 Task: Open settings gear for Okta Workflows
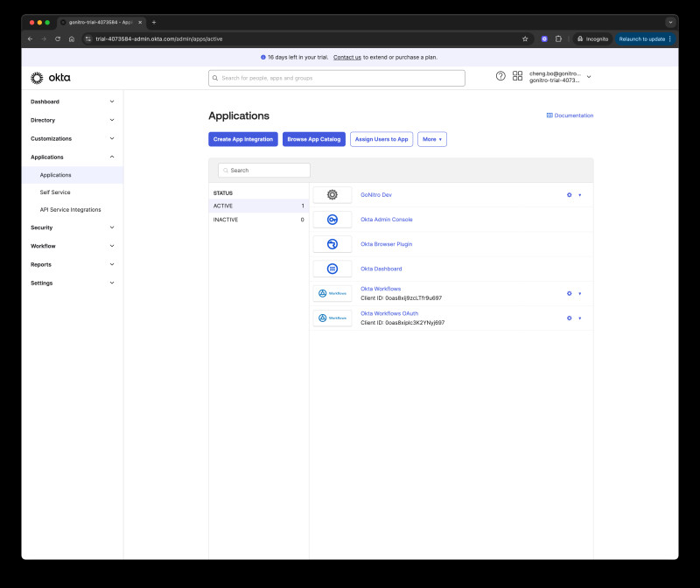point(570,293)
